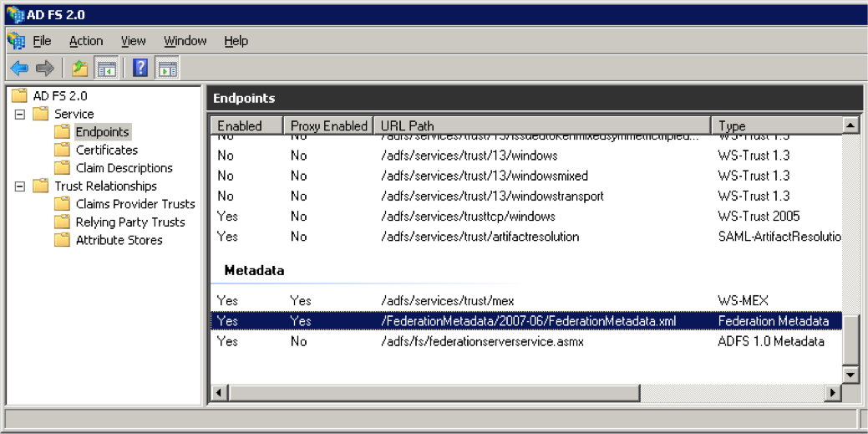Click the Claim Descriptions folder icon
The height and width of the screenshot is (434, 868).
[x=62, y=168]
